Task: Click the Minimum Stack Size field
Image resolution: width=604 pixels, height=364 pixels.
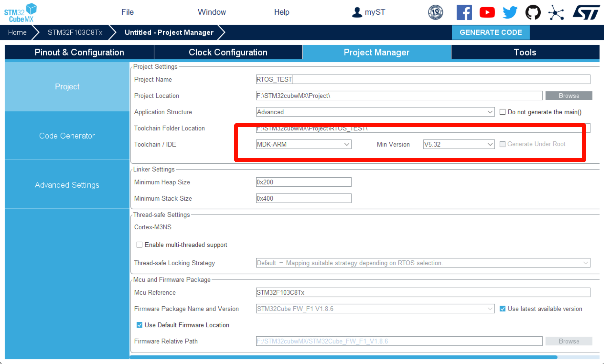Action: (303, 198)
